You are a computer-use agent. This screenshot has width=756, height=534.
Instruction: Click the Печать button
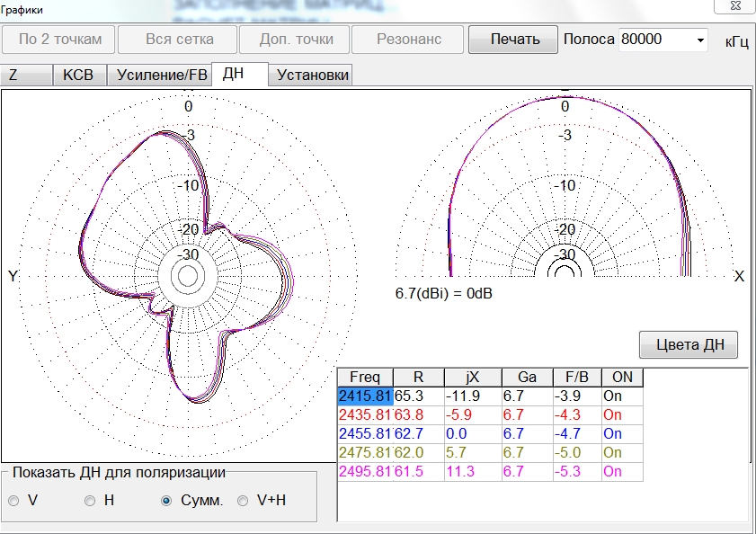[x=514, y=40]
